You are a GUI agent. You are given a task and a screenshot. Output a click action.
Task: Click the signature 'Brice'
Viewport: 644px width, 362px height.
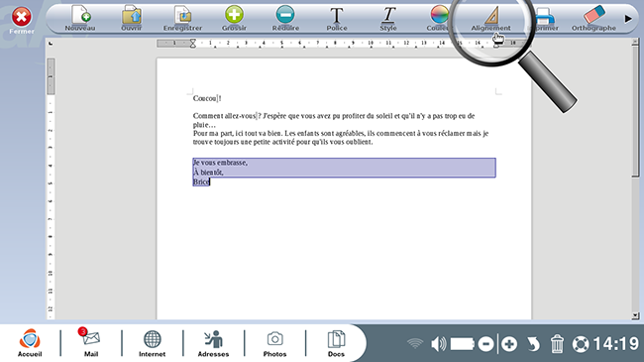point(201,181)
